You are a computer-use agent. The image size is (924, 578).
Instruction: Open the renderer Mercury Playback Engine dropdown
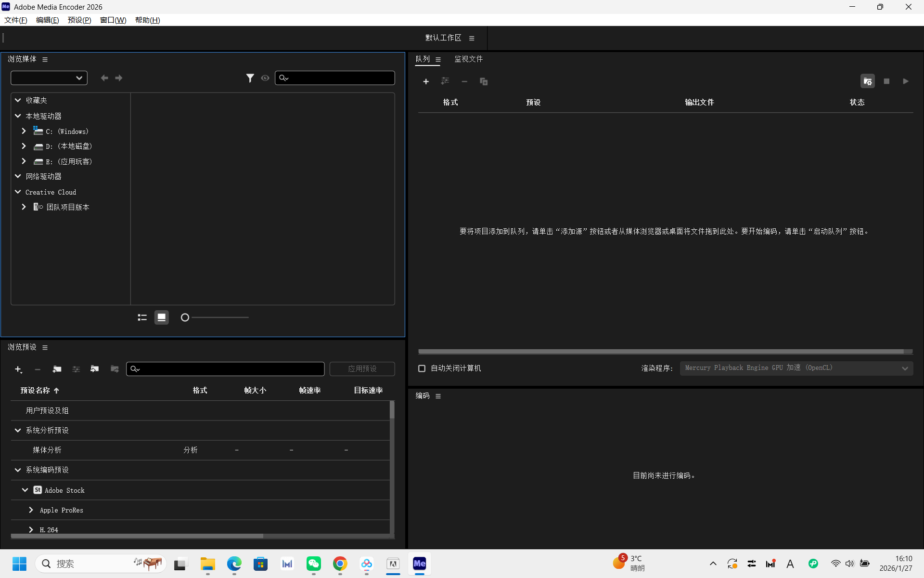pyautogui.click(x=796, y=368)
